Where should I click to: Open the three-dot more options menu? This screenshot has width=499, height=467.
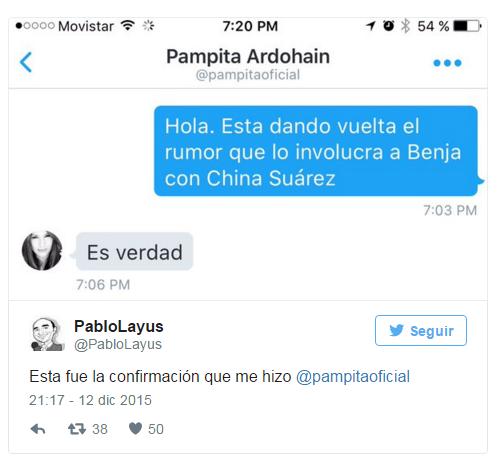pos(447,63)
